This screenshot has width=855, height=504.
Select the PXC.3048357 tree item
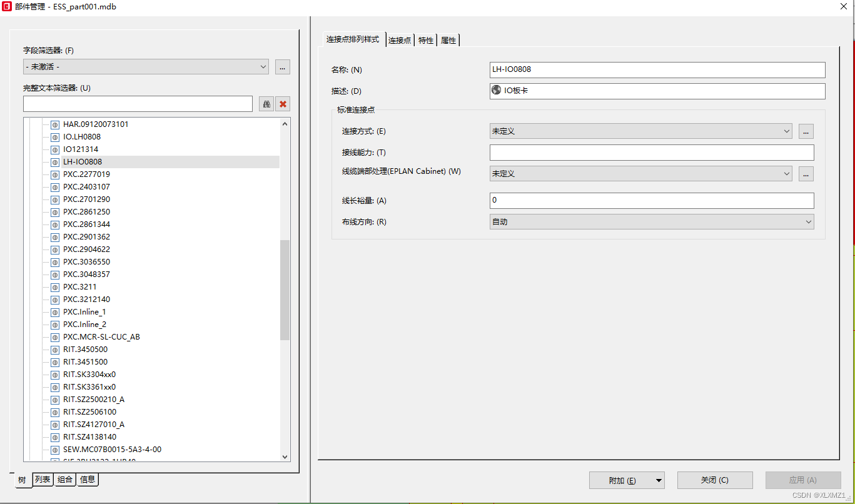tap(86, 275)
